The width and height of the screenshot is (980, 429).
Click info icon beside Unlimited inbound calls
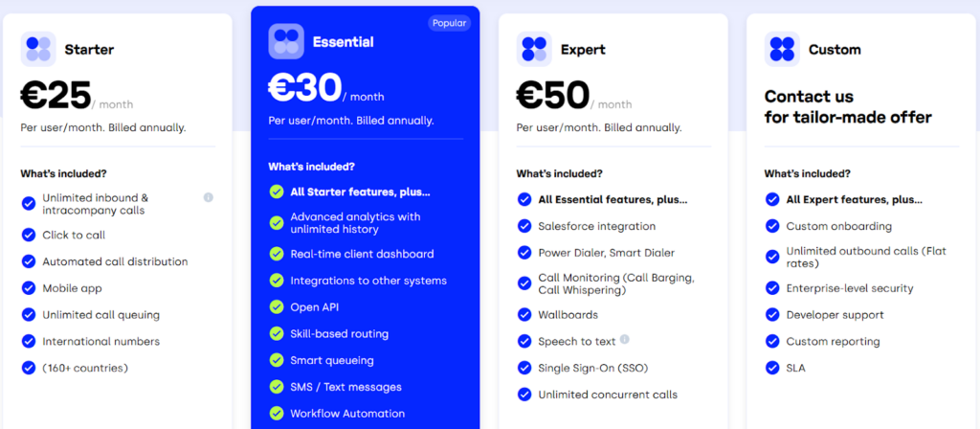(209, 197)
